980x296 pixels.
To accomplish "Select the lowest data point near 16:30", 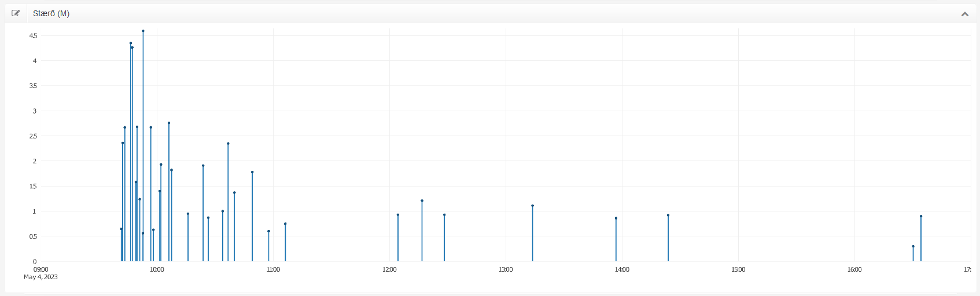I will (913, 246).
